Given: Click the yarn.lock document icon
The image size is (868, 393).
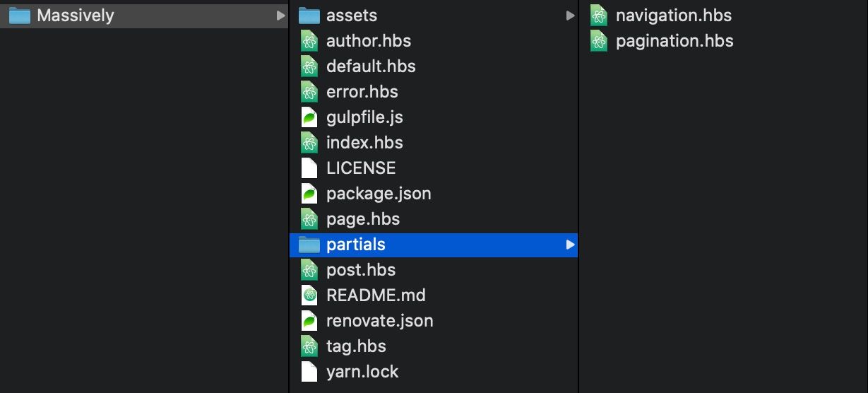Looking at the screenshot, I should [x=309, y=372].
